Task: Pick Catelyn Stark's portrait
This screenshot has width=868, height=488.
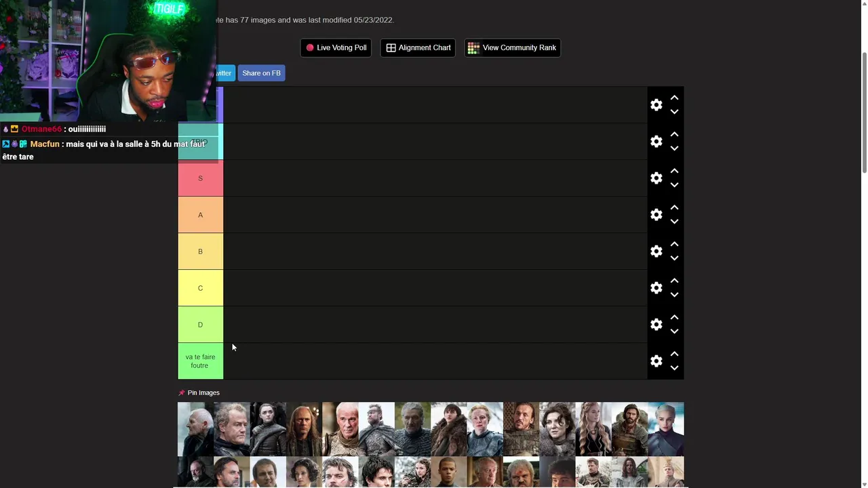Action: click(x=557, y=429)
